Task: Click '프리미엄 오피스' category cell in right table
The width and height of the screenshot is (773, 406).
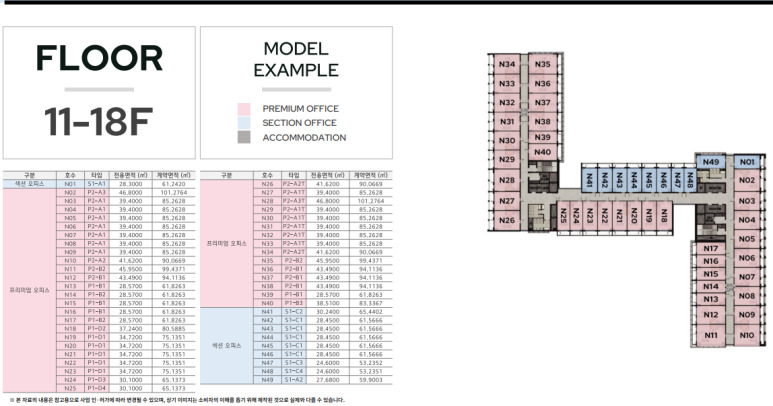Action: (x=226, y=243)
